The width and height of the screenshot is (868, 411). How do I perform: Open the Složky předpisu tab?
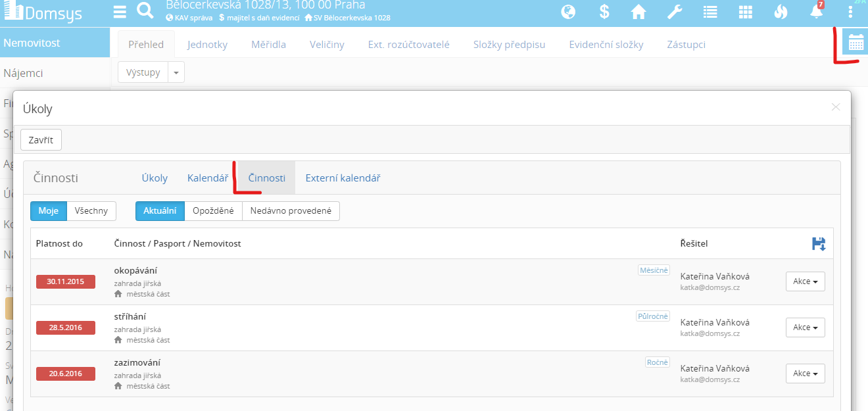509,45
